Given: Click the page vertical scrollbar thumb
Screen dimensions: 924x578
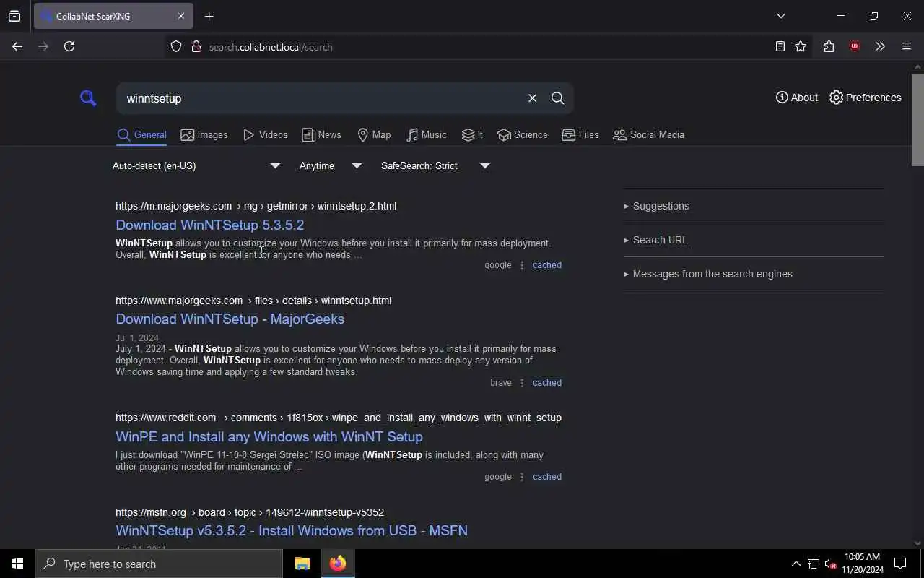Looking at the screenshot, I should 918,119.
